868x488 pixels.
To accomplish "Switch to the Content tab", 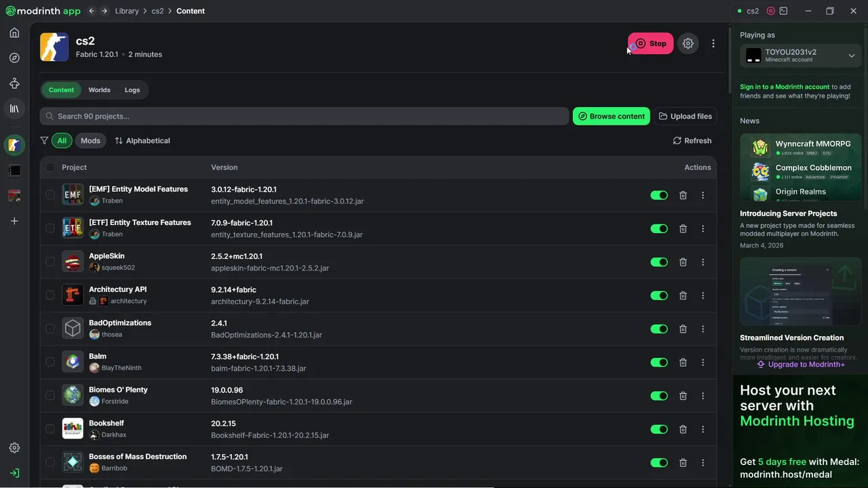I will click(x=61, y=90).
